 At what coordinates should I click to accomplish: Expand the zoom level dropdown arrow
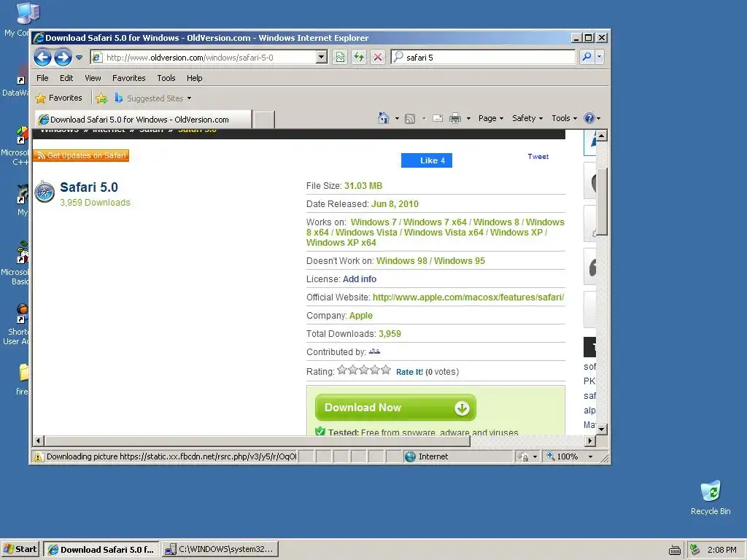[590, 456]
